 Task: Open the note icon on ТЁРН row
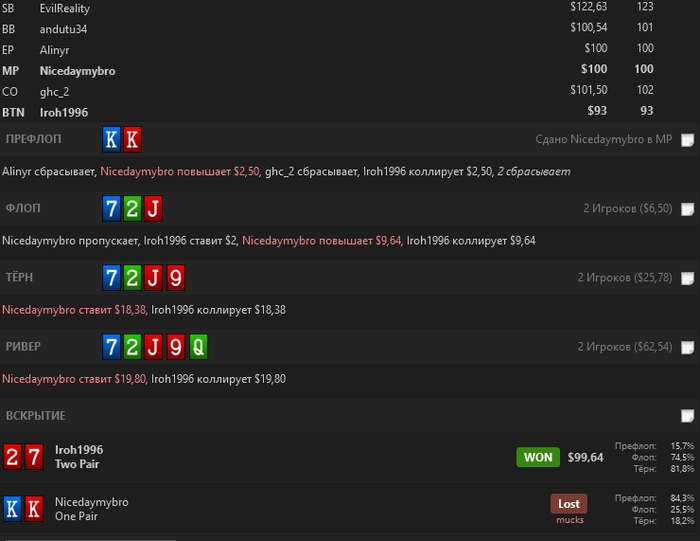688,278
